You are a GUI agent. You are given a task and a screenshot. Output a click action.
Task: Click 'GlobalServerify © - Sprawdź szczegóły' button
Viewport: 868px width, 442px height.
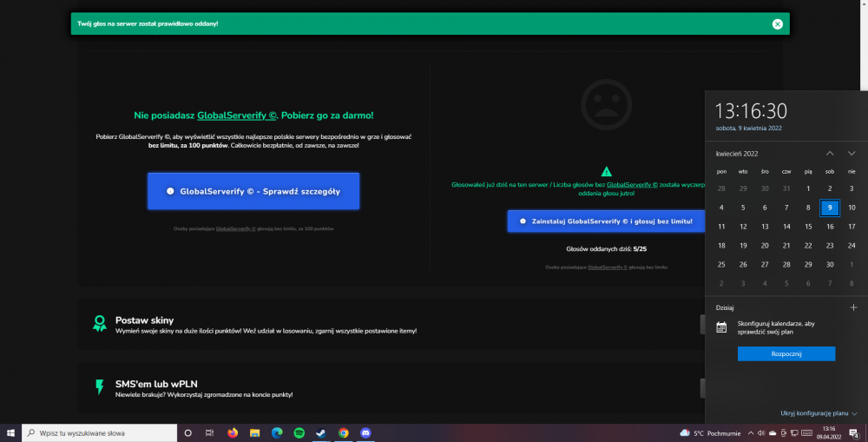253,191
